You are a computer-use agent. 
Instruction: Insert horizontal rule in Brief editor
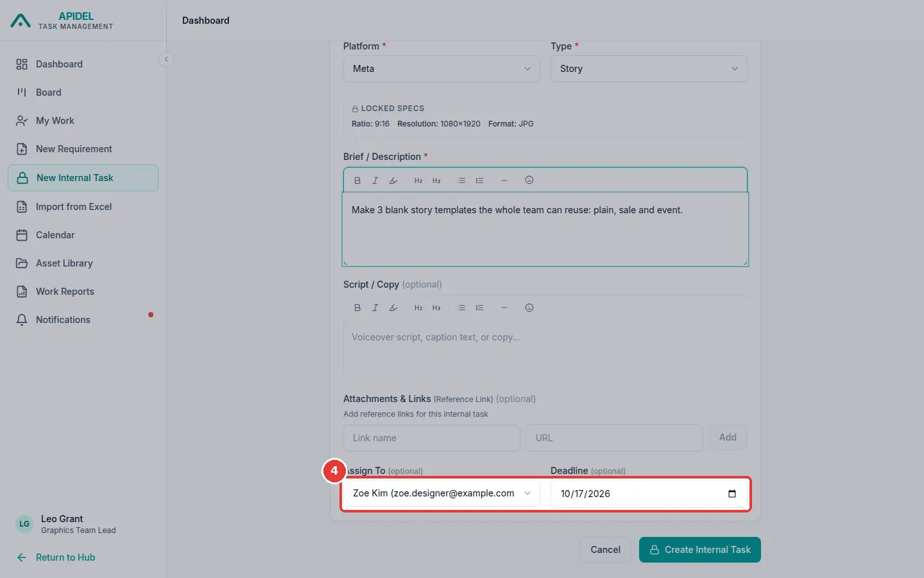[504, 180]
